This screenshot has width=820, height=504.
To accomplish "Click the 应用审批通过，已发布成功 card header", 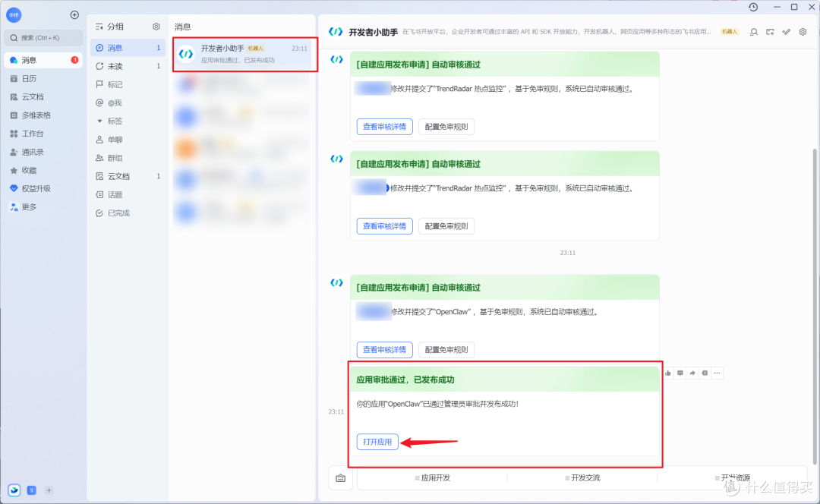I will [505, 380].
